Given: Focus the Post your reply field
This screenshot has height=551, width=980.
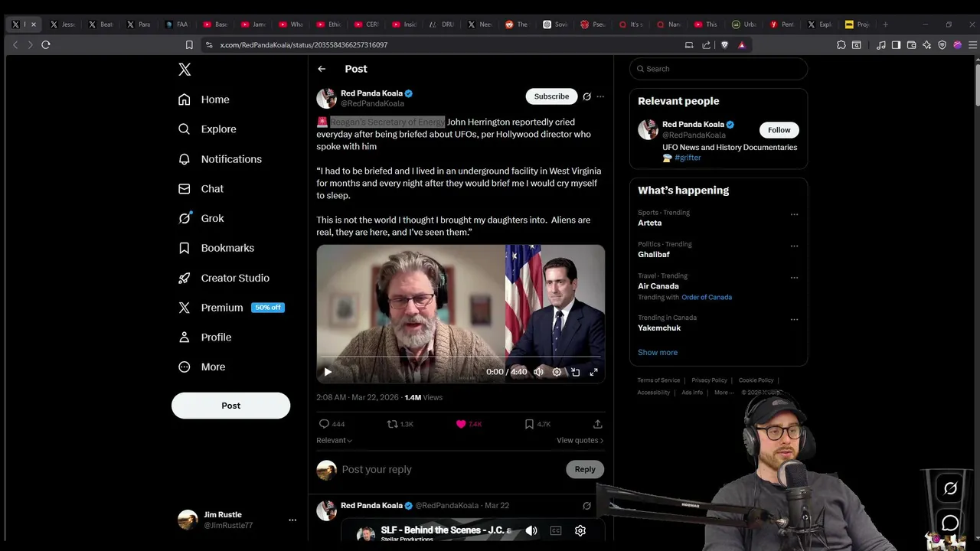Looking at the screenshot, I should (x=450, y=470).
